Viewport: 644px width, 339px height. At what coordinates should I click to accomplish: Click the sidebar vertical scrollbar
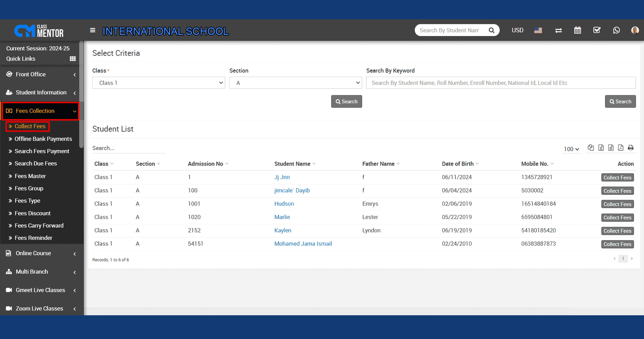(81, 95)
